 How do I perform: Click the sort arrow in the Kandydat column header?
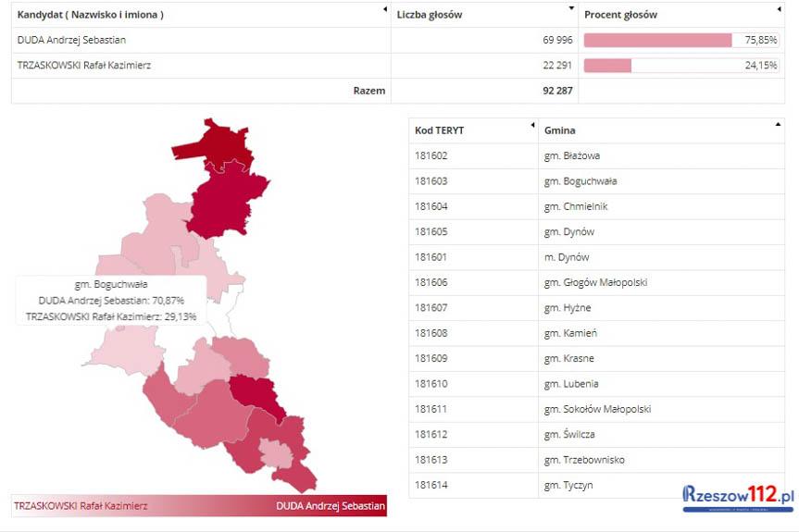[385, 9]
